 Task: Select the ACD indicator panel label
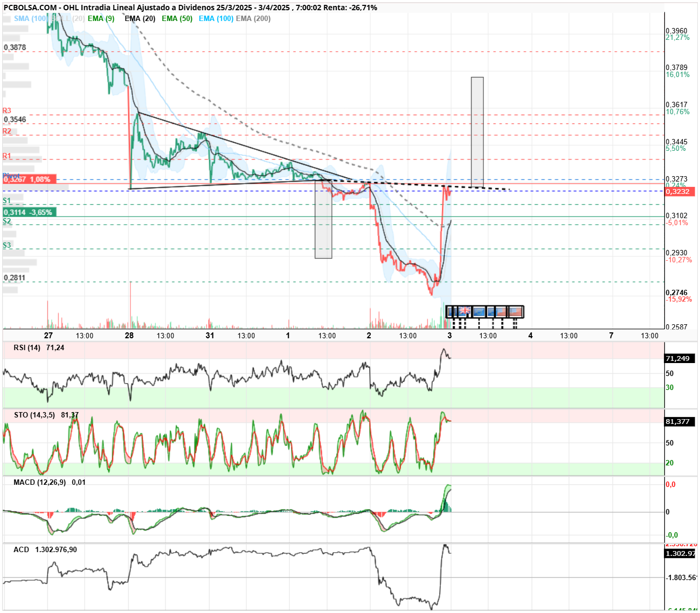pos(22,549)
